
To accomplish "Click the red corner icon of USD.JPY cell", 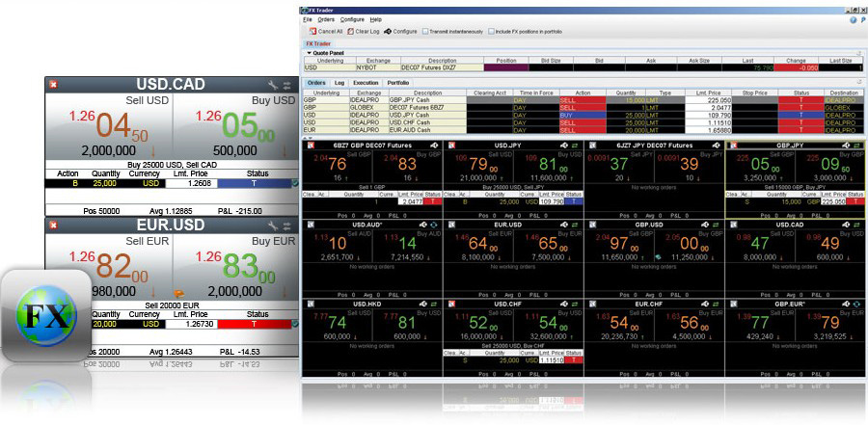I will pos(451,146).
